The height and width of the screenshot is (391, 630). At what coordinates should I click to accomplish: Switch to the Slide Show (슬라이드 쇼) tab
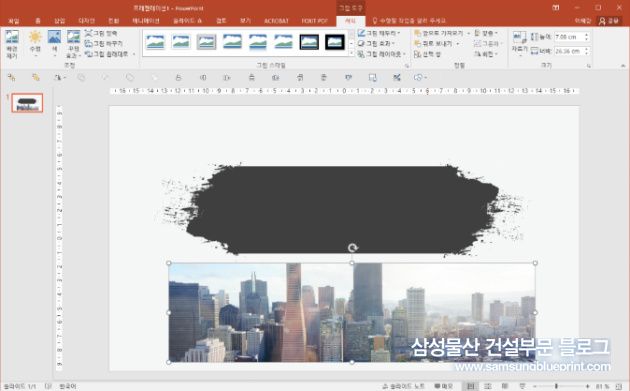coord(188,20)
